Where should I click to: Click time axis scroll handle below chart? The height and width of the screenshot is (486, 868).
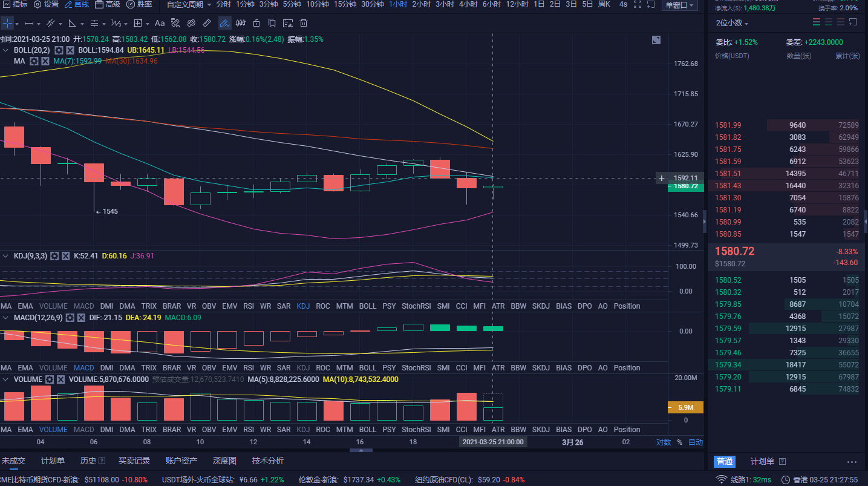pos(361,450)
